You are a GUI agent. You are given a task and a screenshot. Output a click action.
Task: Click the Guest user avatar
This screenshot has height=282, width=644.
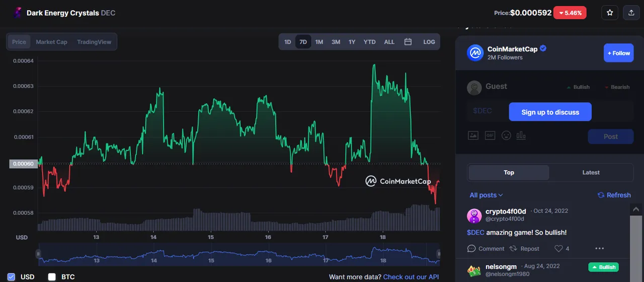coord(474,88)
